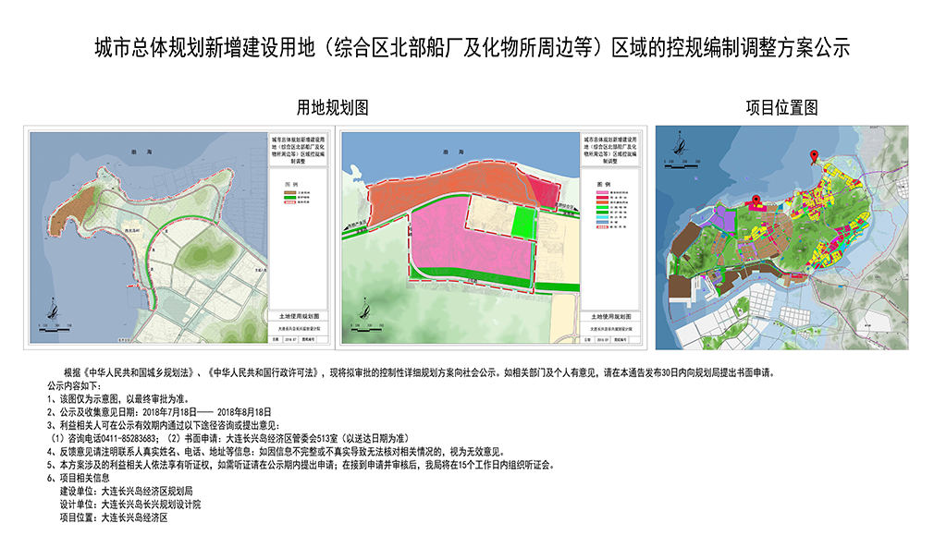The height and width of the screenshot is (560, 934).
Task: Click the lower-left red pin on location map
Action: 756,201
